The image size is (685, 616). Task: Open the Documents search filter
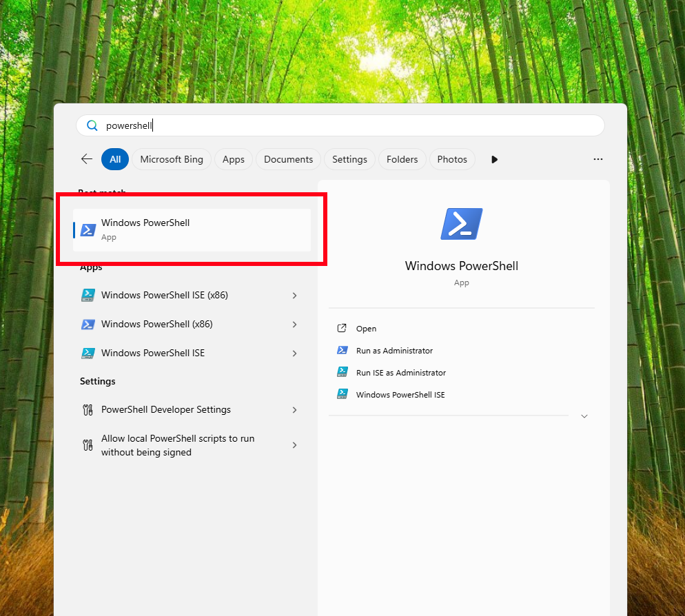287,159
